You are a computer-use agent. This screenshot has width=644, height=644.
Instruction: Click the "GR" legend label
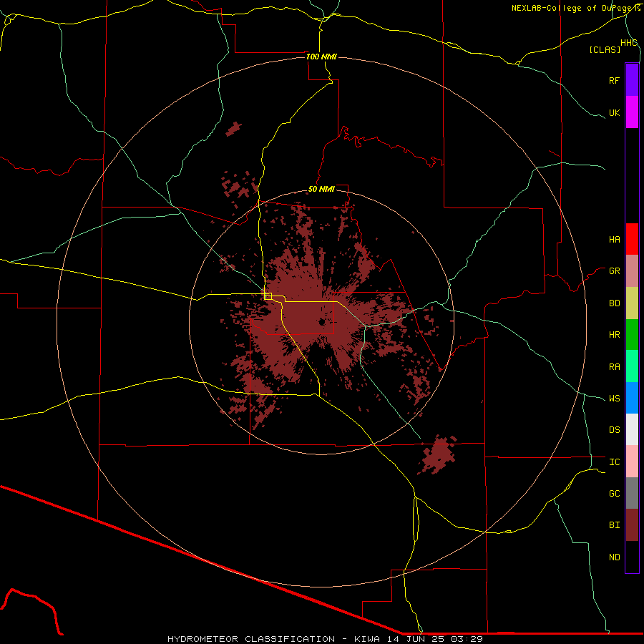(614, 271)
